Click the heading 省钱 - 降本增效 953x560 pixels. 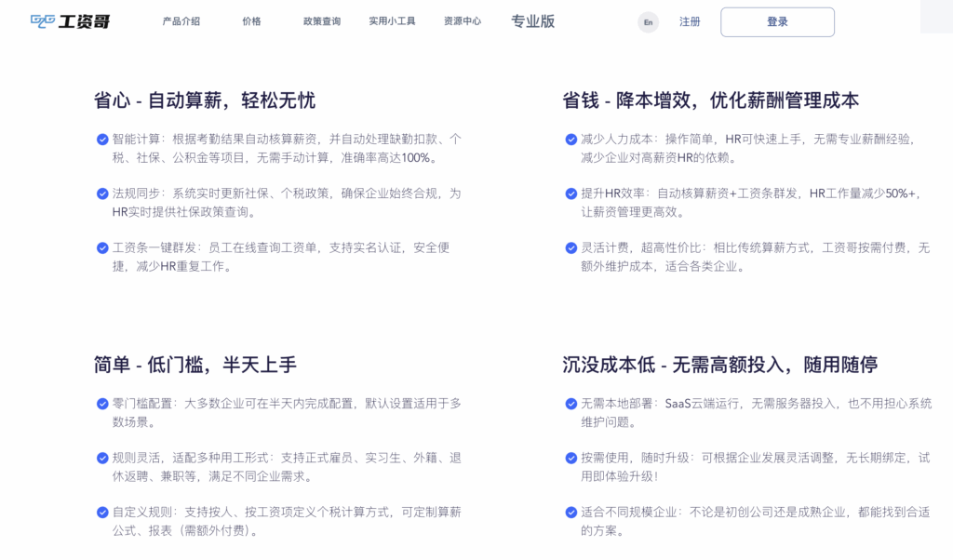tap(710, 100)
